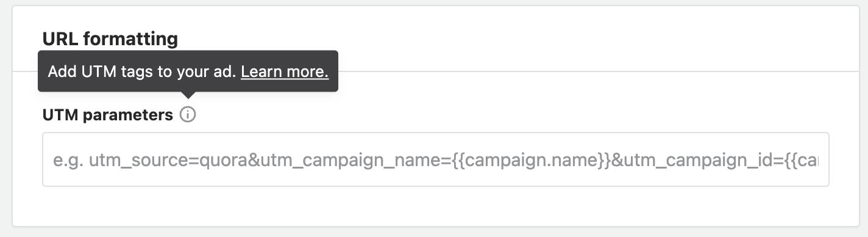
Task: Focus the UTM parameters input field
Action: coord(435,159)
